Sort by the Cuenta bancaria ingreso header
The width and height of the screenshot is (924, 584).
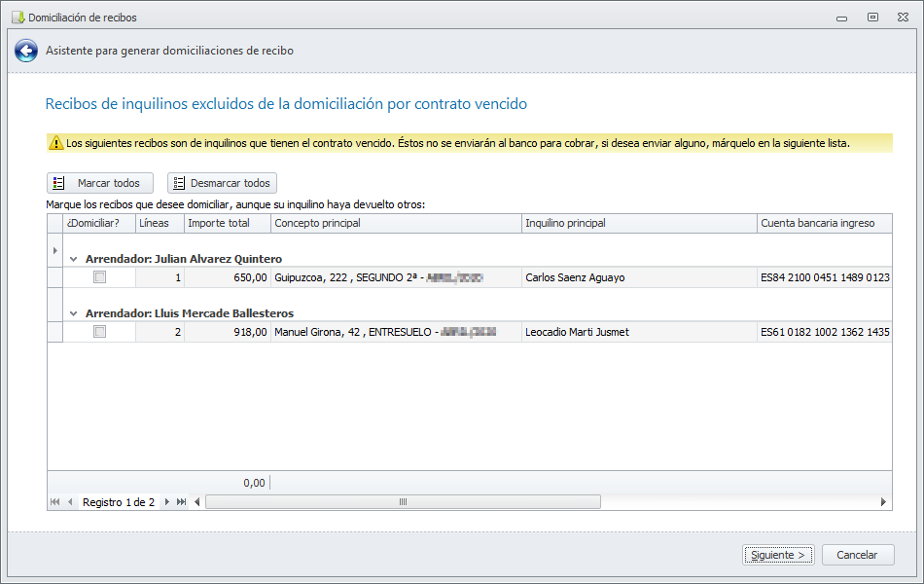pyautogui.click(x=825, y=223)
